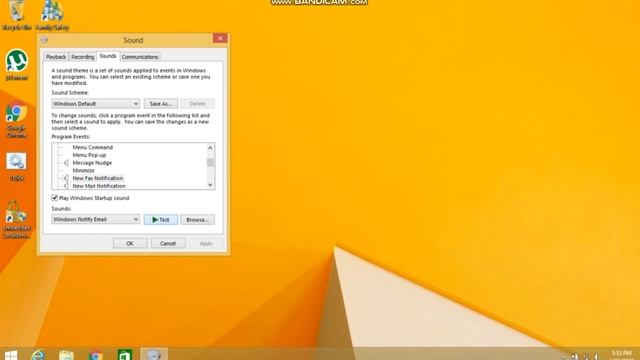640x360 pixels.
Task: Open the Windows Store taskbar icon
Action: 125,355
